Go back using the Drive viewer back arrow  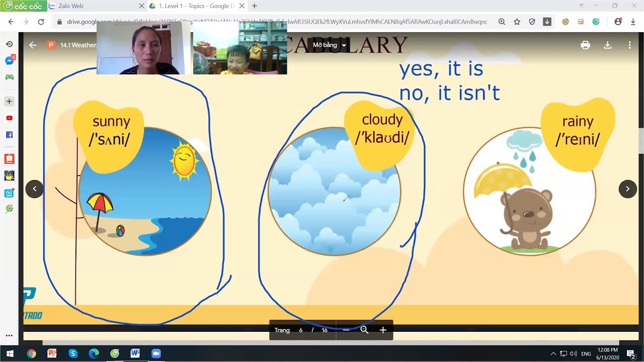coord(33,45)
